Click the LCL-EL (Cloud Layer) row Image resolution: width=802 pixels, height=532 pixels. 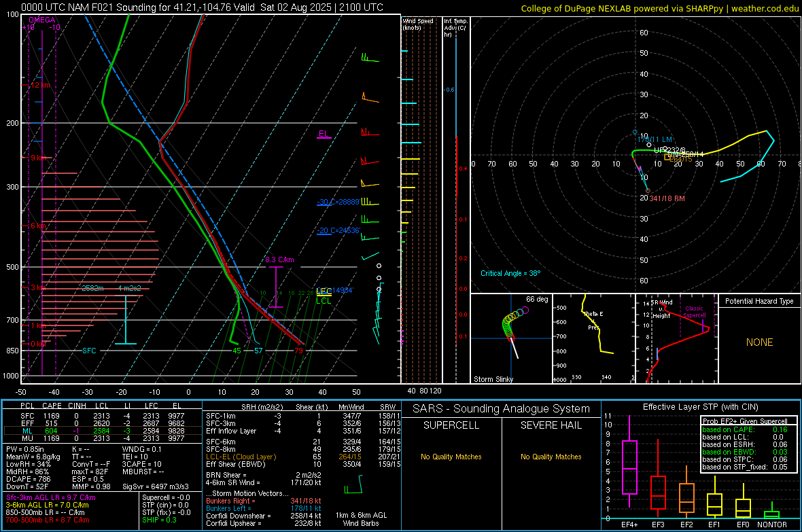(303, 457)
